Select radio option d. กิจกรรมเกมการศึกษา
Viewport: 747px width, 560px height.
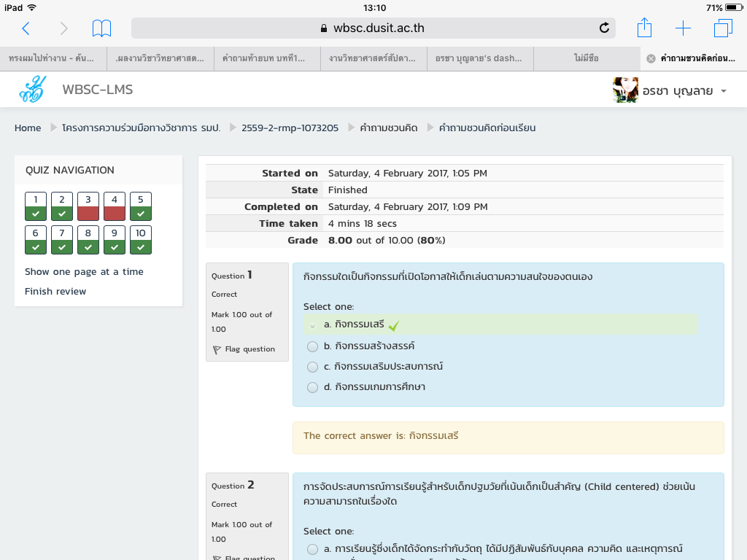[312, 387]
